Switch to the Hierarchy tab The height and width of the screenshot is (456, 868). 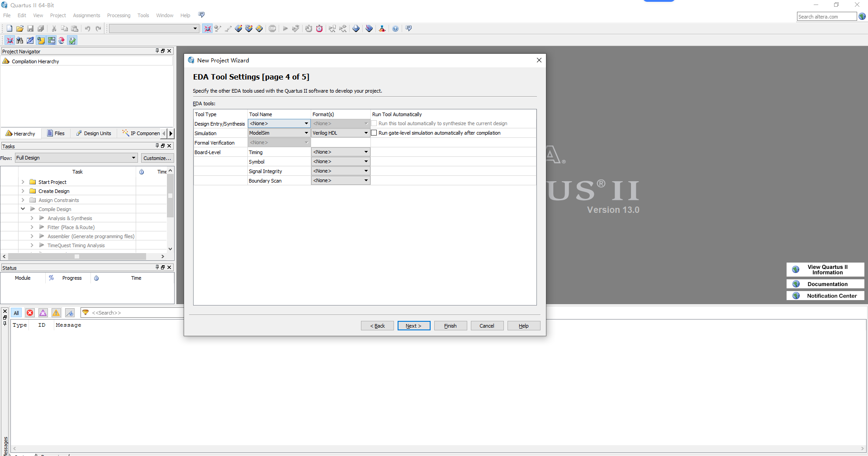pos(20,133)
